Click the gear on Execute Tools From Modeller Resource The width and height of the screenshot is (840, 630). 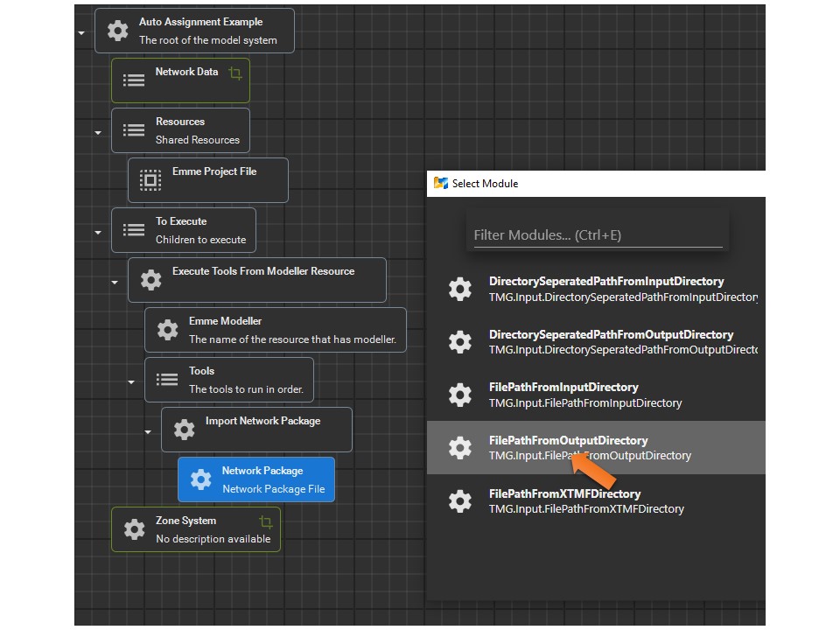pos(150,280)
